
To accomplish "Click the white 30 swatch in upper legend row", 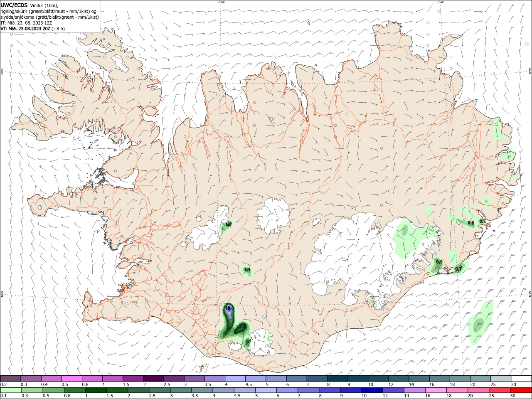I will [521, 378].
